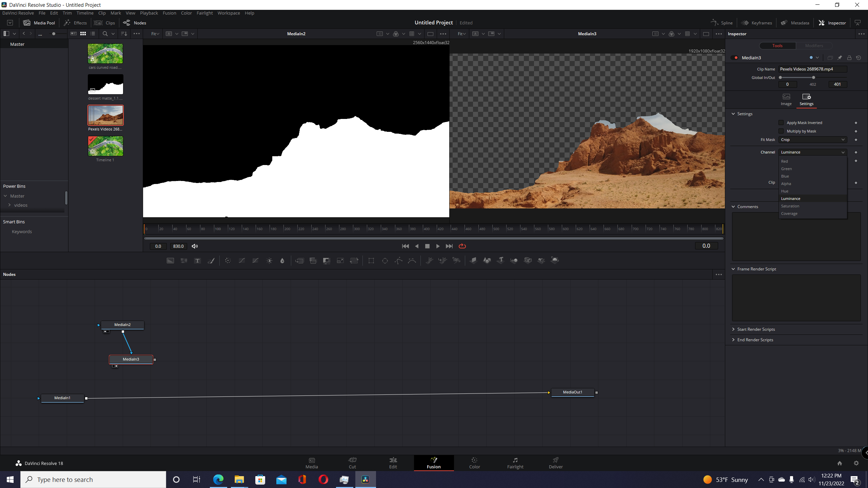Toggle keyframe diamond for Fit Mask
868x488 pixels.
point(856,140)
